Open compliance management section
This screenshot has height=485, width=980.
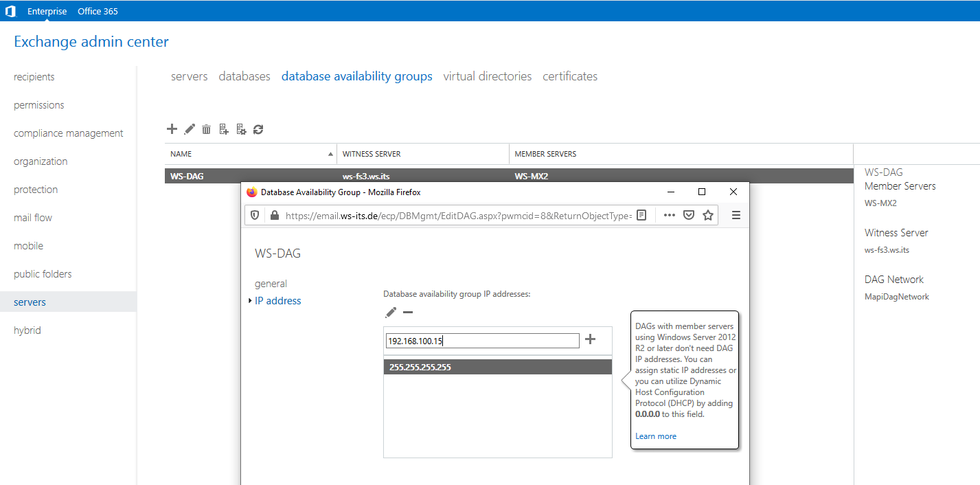click(x=69, y=133)
